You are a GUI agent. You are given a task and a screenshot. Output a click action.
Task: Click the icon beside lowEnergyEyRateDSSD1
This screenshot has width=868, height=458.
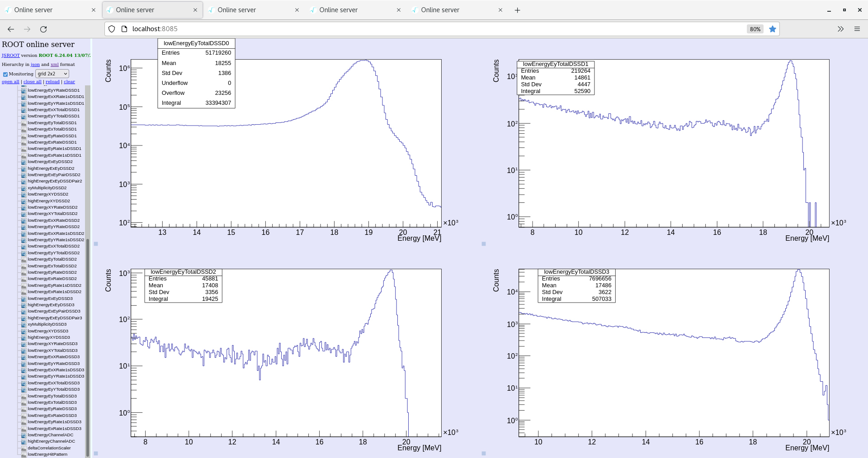[24, 136]
